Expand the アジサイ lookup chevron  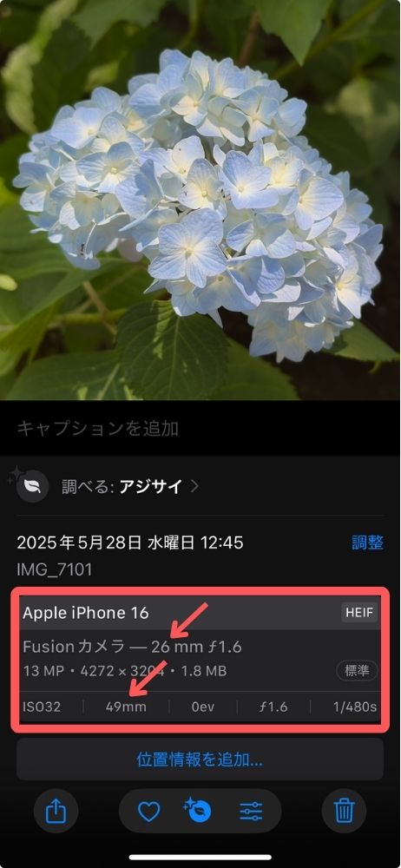(194, 486)
